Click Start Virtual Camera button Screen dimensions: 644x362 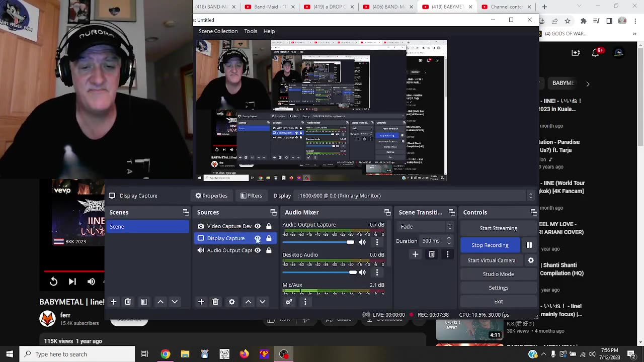click(x=492, y=260)
